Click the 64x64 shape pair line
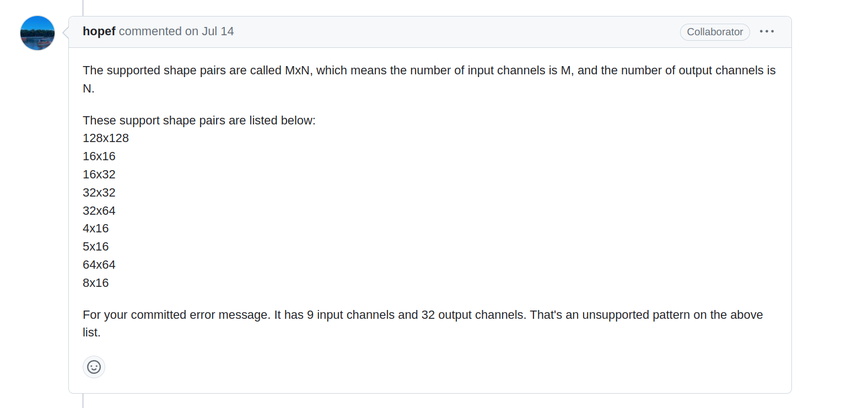The width and height of the screenshot is (868, 408). click(x=99, y=265)
